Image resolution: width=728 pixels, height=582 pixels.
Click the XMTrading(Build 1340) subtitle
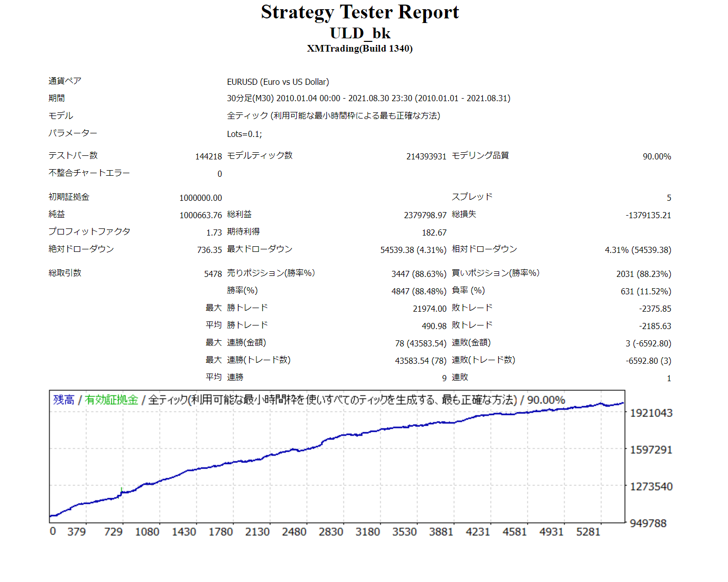coord(360,49)
